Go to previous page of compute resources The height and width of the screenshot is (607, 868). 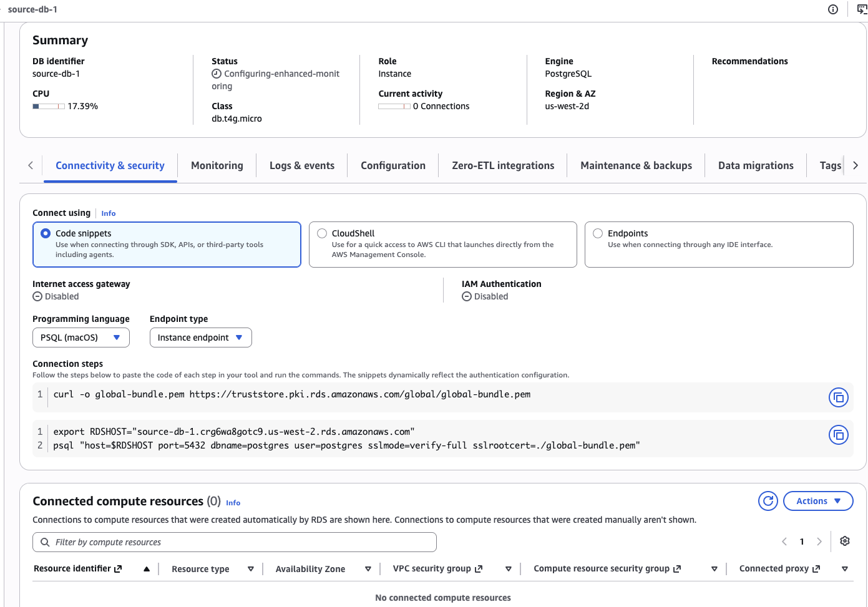[784, 541]
